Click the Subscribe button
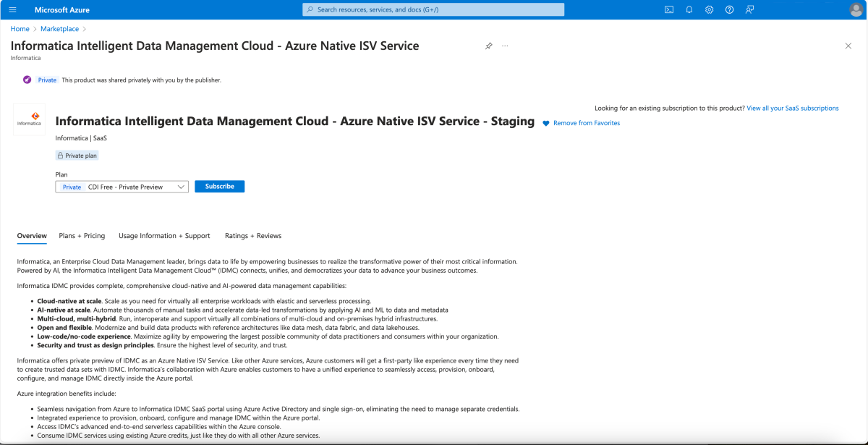This screenshot has width=868, height=445. click(220, 187)
